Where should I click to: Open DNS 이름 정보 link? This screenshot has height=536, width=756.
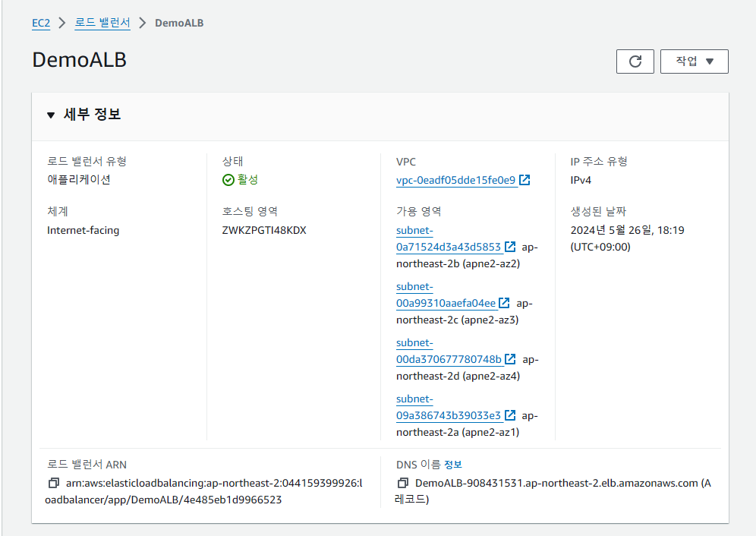point(452,465)
